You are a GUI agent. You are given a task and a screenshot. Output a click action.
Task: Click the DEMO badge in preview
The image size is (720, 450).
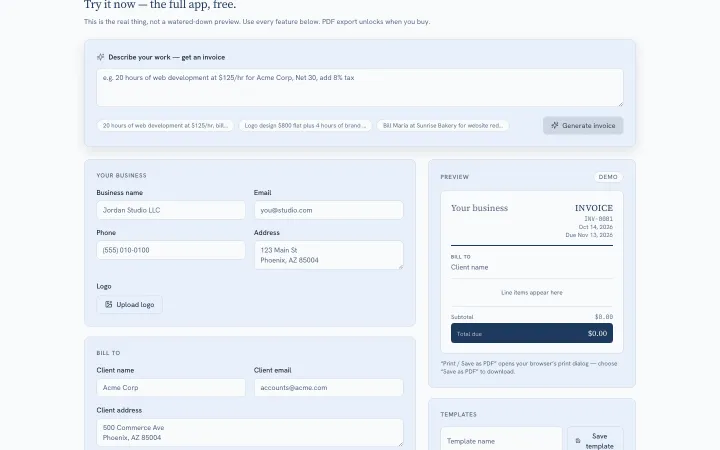click(x=608, y=177)
